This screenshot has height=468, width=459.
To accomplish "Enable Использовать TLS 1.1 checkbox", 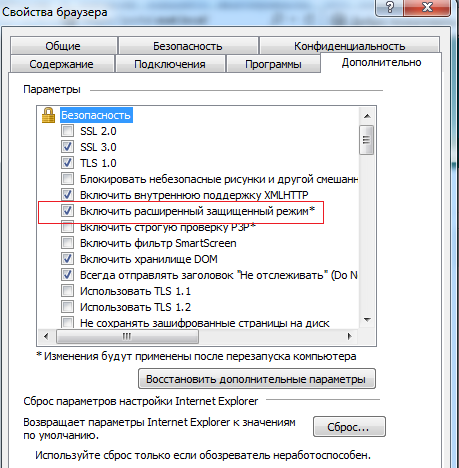I will click(x=67, y=291).
